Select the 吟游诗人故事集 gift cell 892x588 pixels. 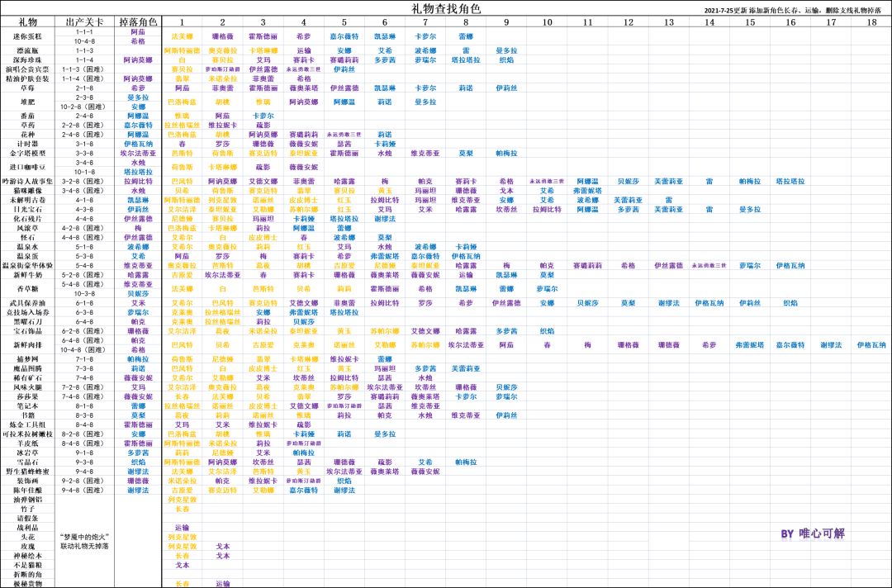pyautogui.click(x=28, y=182)
